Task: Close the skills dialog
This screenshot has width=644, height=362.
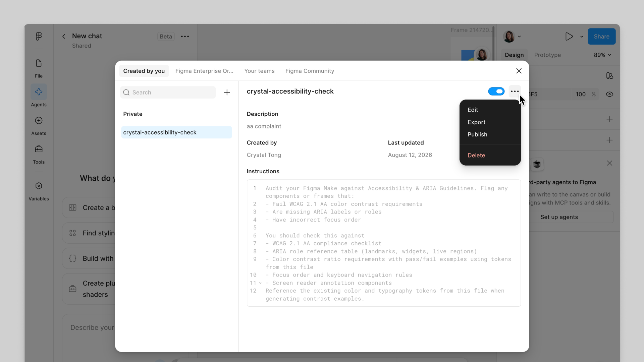Action: (519, 71)
